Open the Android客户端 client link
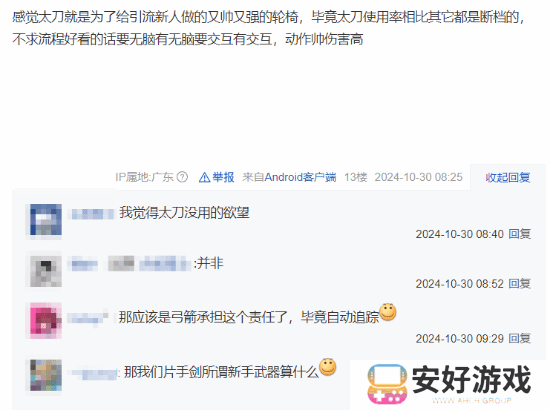Screen dimensions: 550x410 pos(300,177)
